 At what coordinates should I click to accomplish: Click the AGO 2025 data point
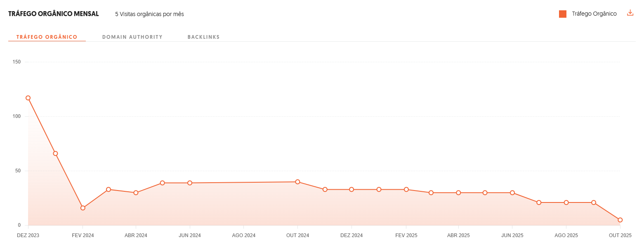pos(566,202)
